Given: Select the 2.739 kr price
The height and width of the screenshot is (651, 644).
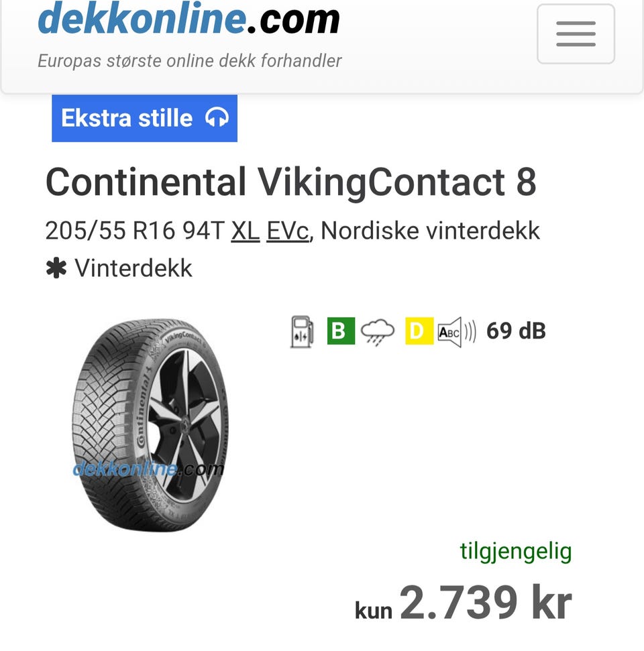Looking at the screenshot, I should tap(486, 601).
